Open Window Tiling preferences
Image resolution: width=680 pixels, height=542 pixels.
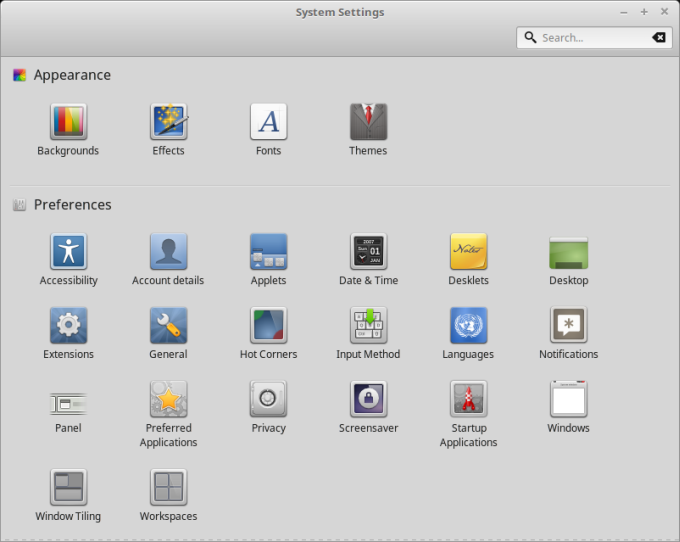(x=68, y=488)
